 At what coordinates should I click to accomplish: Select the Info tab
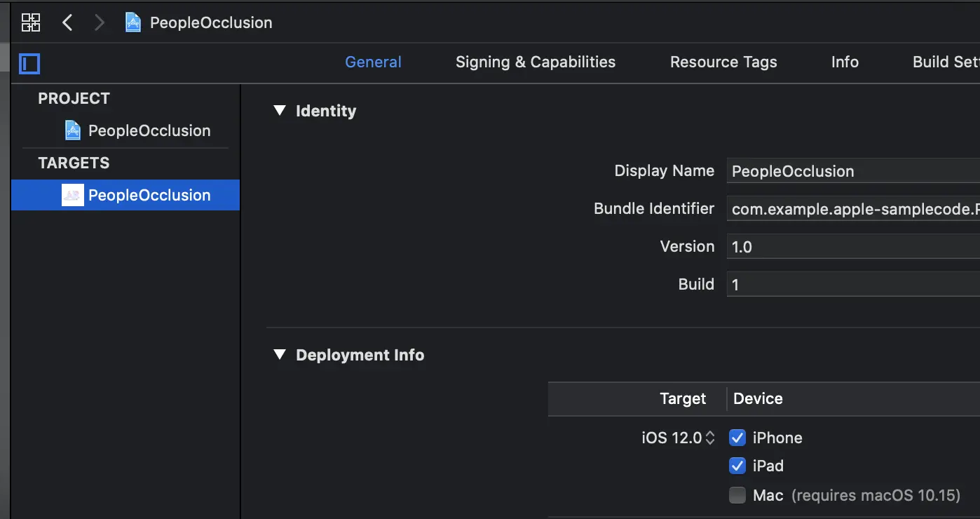[x=845, y=62]
